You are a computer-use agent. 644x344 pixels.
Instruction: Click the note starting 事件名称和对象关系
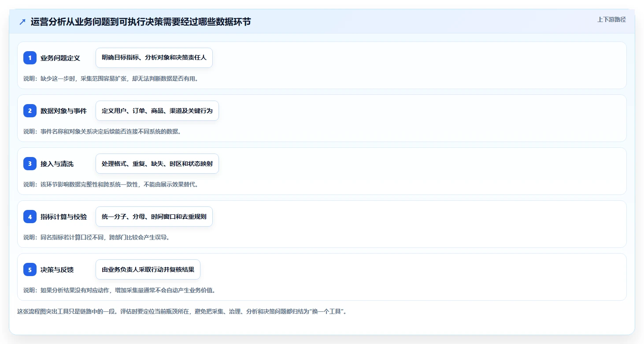click(x=102, y=131)
